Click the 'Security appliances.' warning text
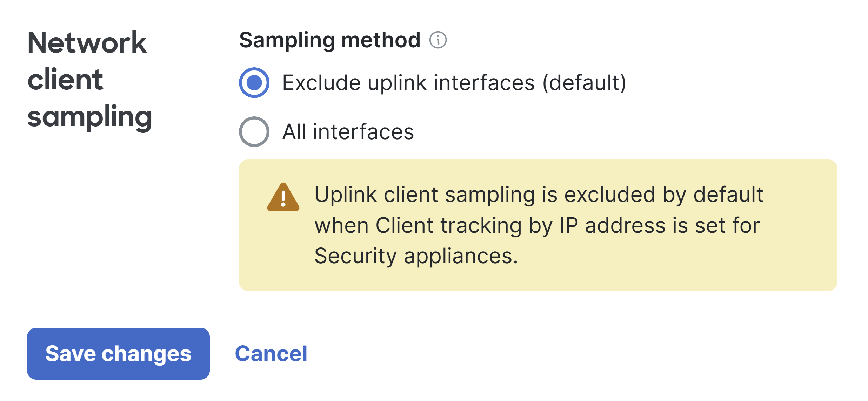 click(416, 256)
